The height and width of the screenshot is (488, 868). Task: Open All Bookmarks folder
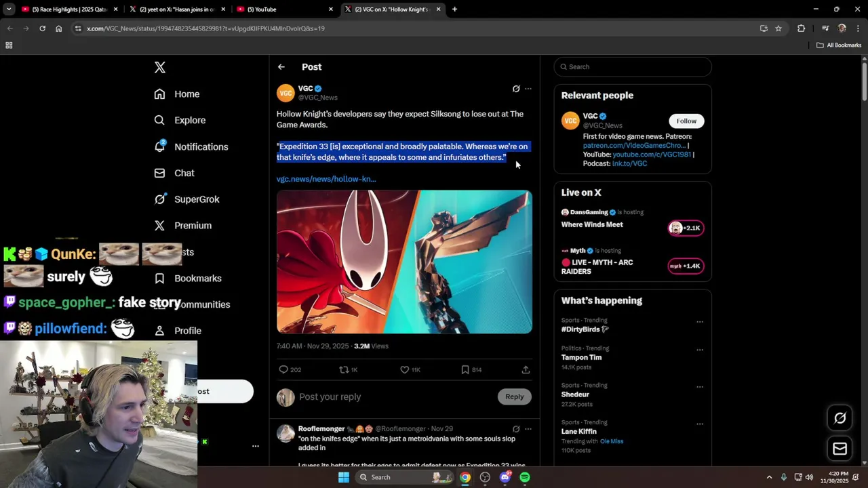point(839,45)
